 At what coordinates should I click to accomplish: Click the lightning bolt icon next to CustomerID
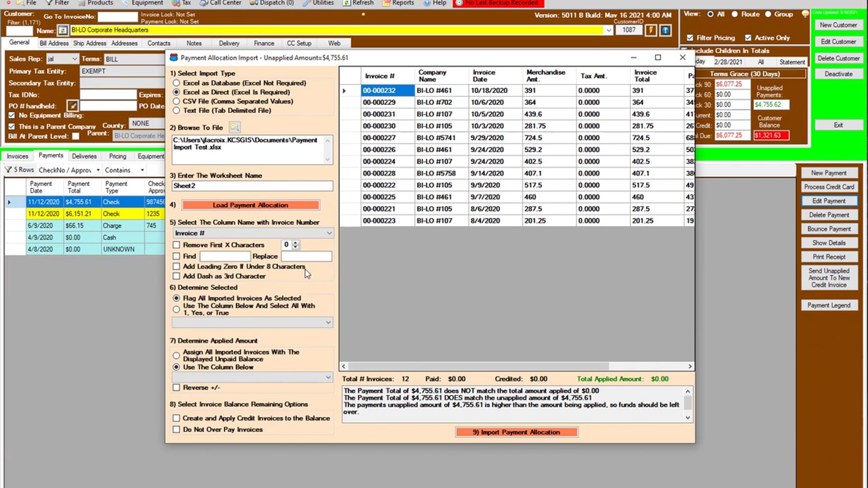(x=650, y=30)
